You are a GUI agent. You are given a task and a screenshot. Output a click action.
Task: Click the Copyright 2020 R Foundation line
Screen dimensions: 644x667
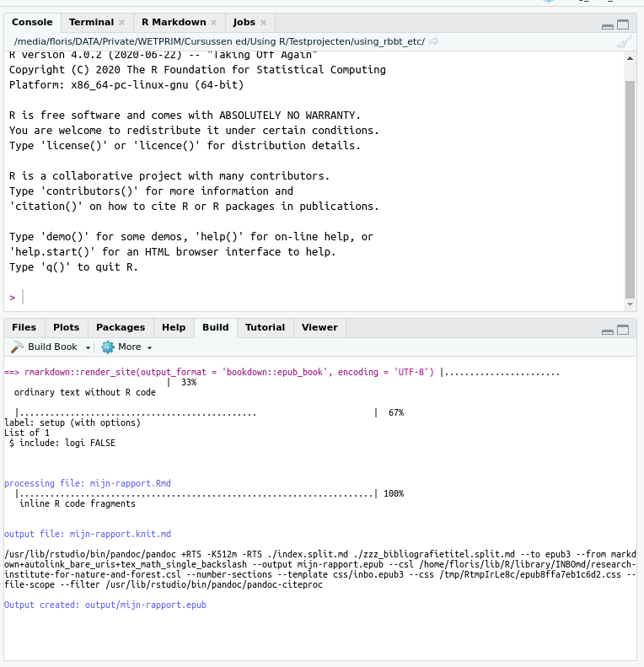pyautogui.click(x=197, y=70)
